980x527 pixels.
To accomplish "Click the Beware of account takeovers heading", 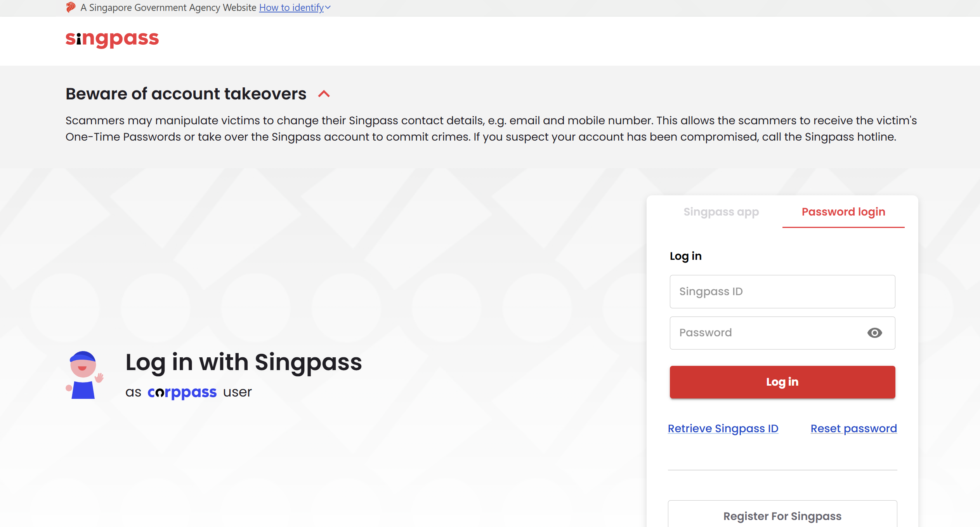I will tap(186, 94).
